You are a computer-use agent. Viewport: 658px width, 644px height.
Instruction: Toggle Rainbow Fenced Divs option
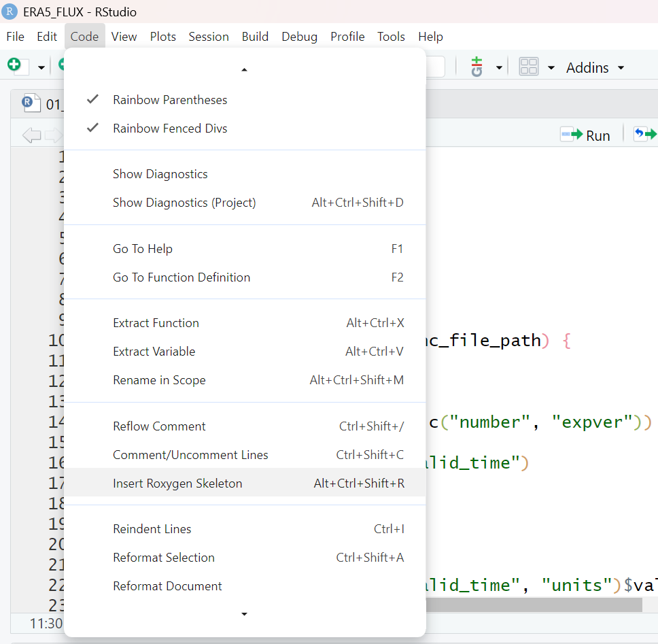[245, 129]
